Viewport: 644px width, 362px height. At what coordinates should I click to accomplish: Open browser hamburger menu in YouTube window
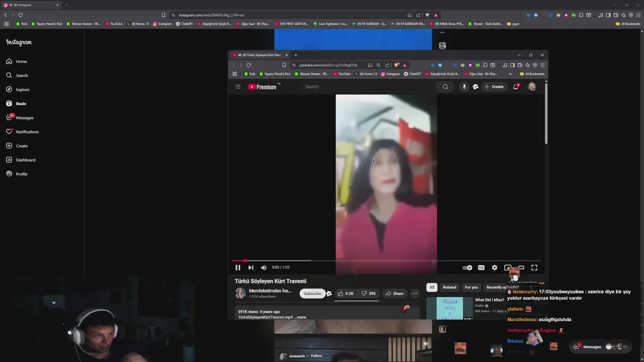542,65
